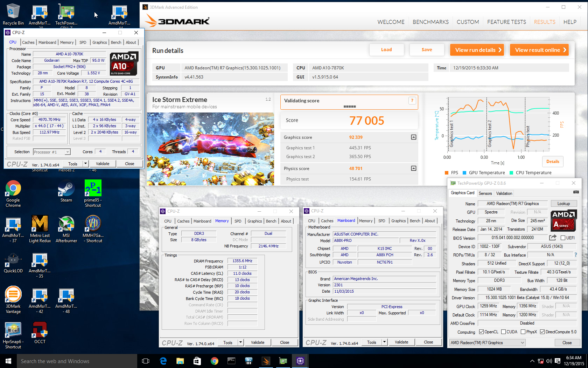Collapse the Physics score section

pyautogui.click(x=414, y=168)
